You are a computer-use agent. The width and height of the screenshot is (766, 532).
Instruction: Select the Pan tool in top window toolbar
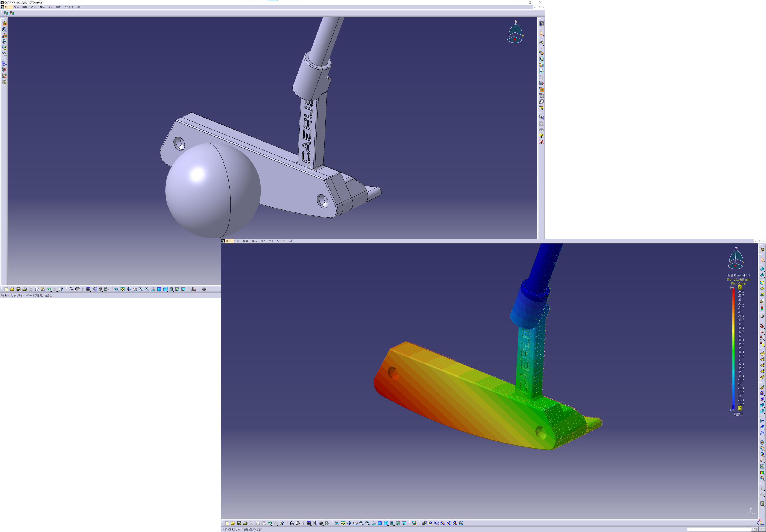[129, 289]
